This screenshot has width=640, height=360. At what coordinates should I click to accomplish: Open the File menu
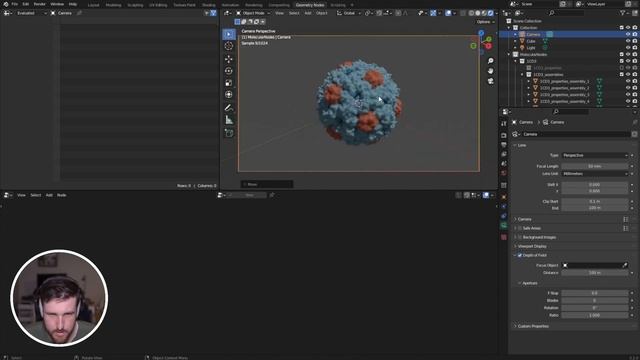click(x=14, y=4)
